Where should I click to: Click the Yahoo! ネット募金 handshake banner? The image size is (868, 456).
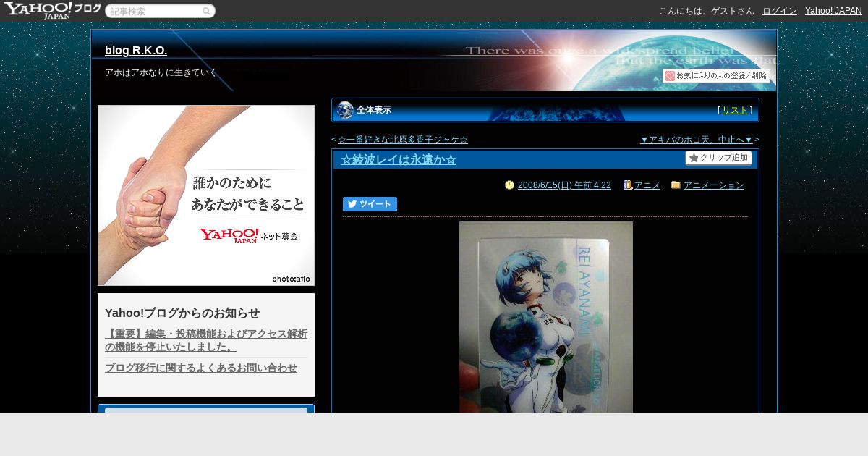(206, 195)
